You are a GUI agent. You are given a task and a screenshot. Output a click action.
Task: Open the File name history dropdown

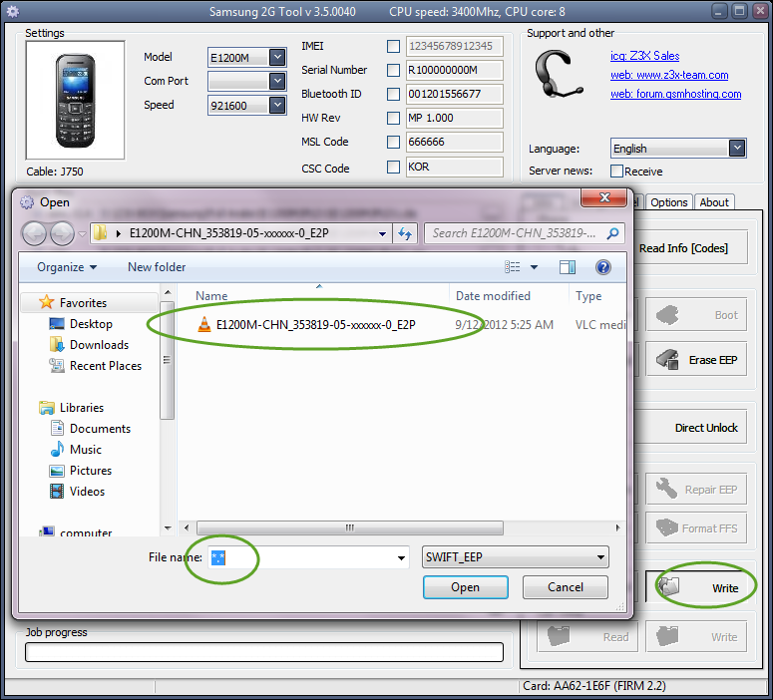(x=401, y=558)
